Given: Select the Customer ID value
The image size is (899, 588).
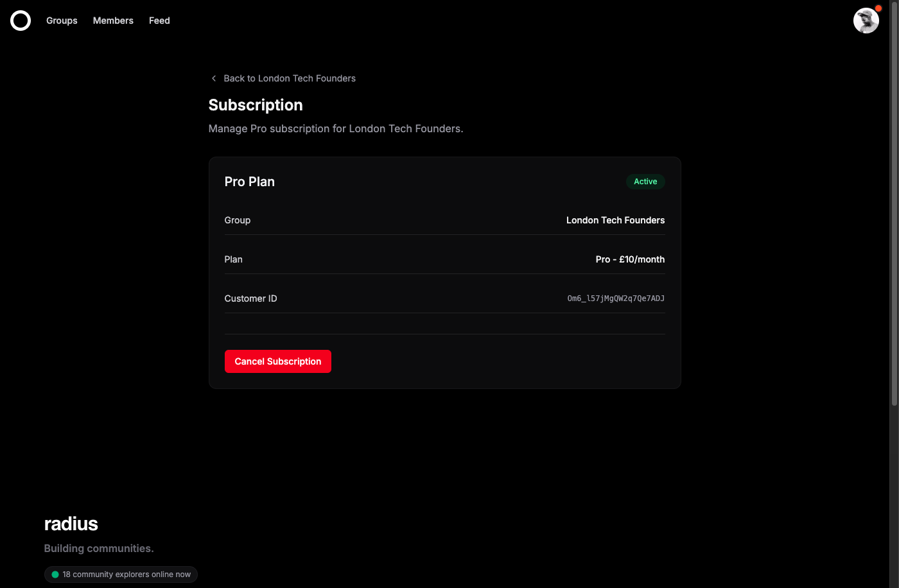Looking at the screenshot, I should click(615, 298).
